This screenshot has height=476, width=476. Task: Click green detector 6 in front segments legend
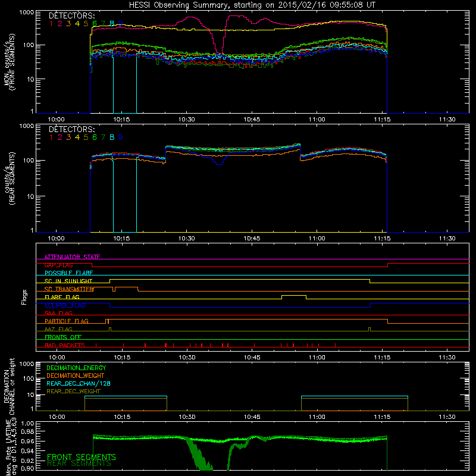pyautogui.click(x=95, y=23)
